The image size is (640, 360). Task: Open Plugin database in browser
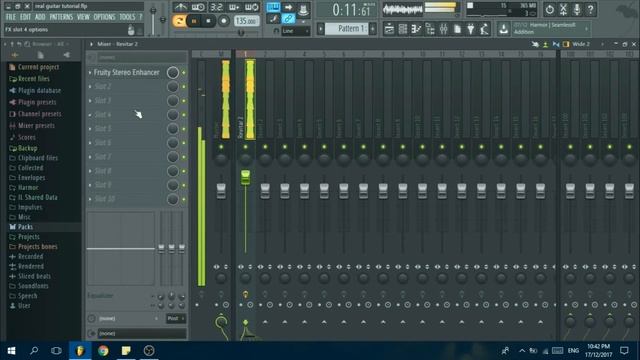pyautogui.click(x=39, y=91)
